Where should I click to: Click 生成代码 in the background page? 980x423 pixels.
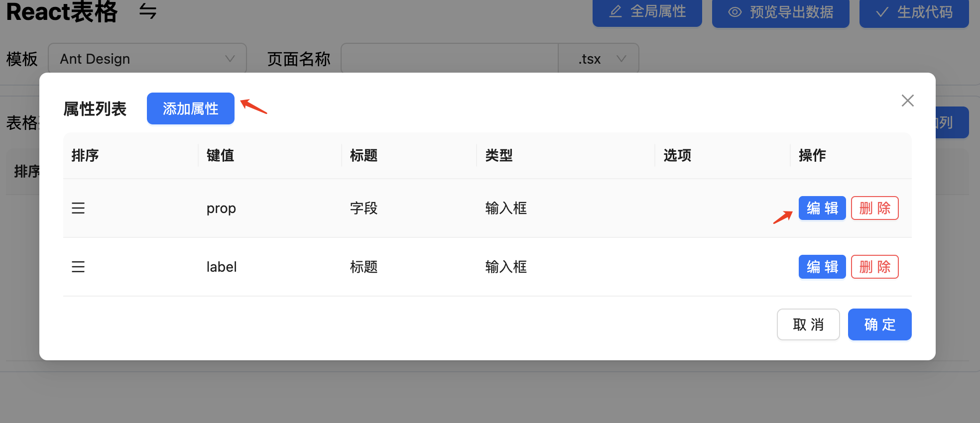coord(914,12)
